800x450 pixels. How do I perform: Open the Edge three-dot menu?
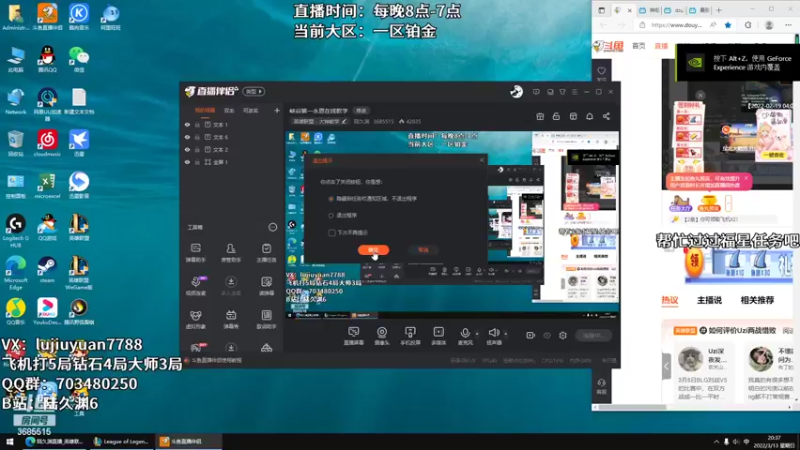click(788, 25)
